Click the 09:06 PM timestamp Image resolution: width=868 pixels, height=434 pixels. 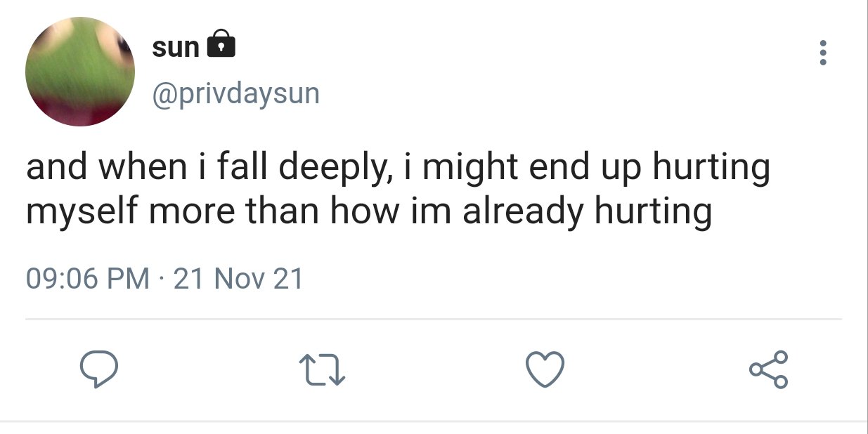(x=88, y=279)
